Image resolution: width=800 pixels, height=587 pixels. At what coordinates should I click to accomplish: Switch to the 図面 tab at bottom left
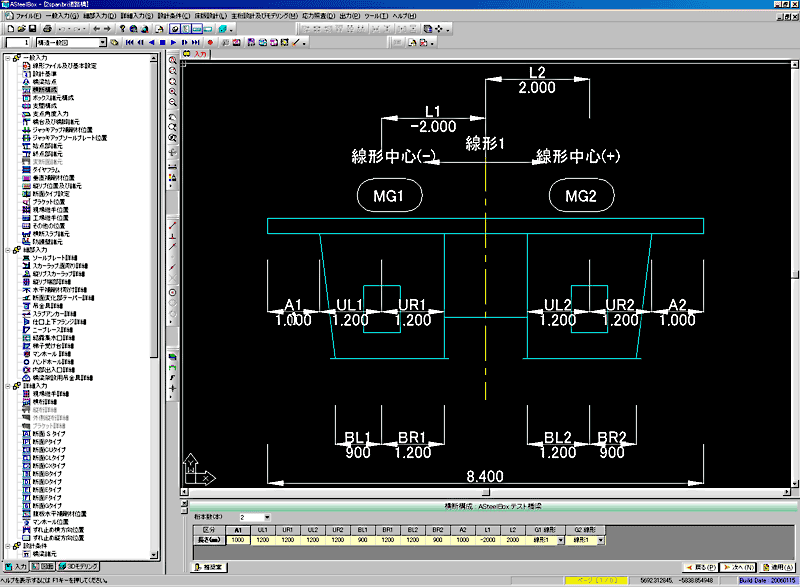[x=43, y=567]
